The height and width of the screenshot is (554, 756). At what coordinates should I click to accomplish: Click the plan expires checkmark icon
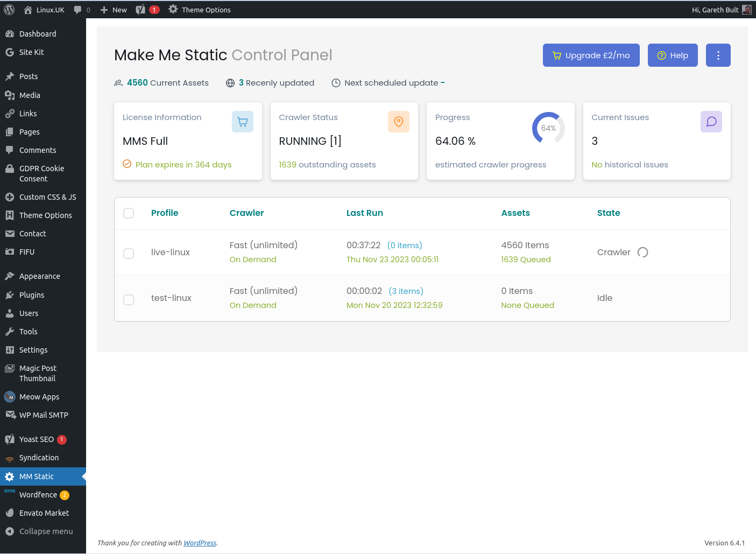click(127, 164)
